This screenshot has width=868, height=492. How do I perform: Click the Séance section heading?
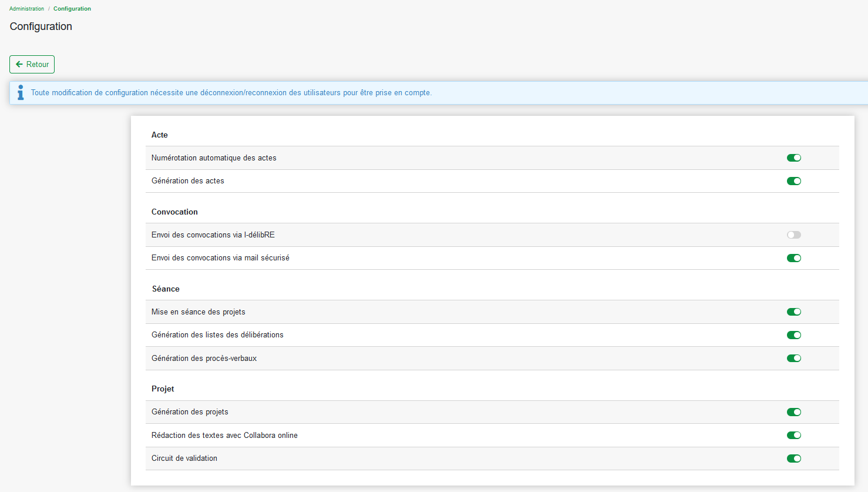click(x=166, y=289)
